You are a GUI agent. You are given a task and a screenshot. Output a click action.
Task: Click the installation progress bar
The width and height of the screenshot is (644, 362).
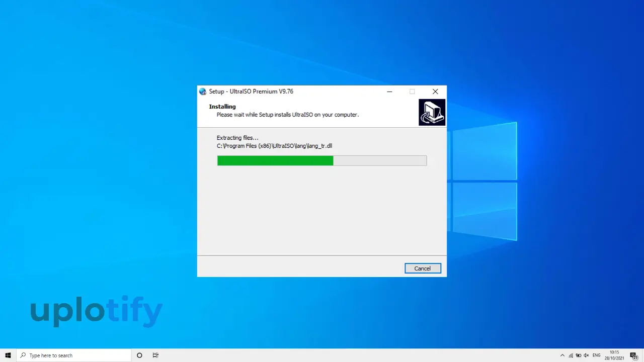pyautogui.click(x=322, y=160)
